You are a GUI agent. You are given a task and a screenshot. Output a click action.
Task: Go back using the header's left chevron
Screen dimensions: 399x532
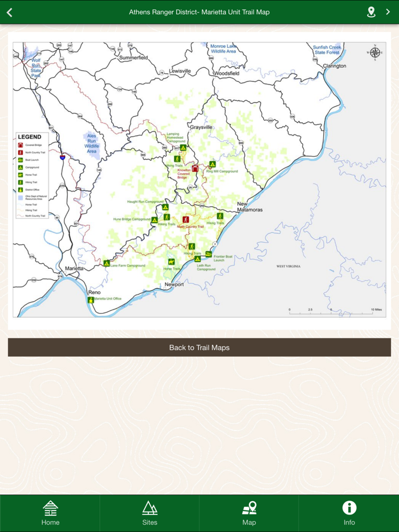[x=10, y=12]
